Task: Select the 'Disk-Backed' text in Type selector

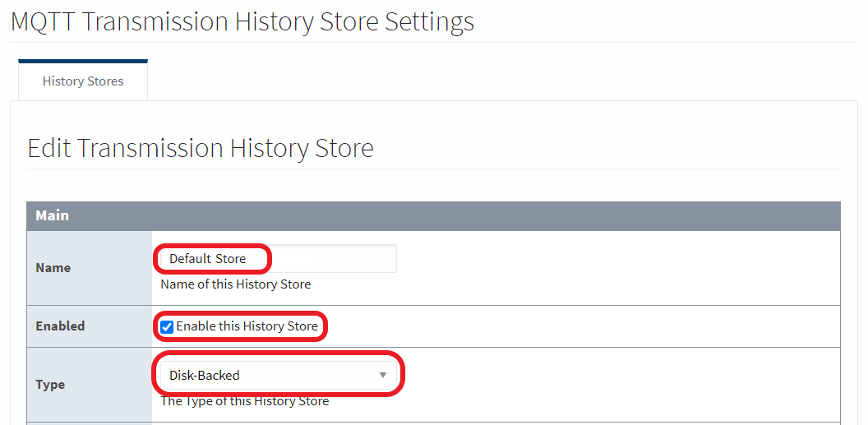Action: (x=205, y=376)
